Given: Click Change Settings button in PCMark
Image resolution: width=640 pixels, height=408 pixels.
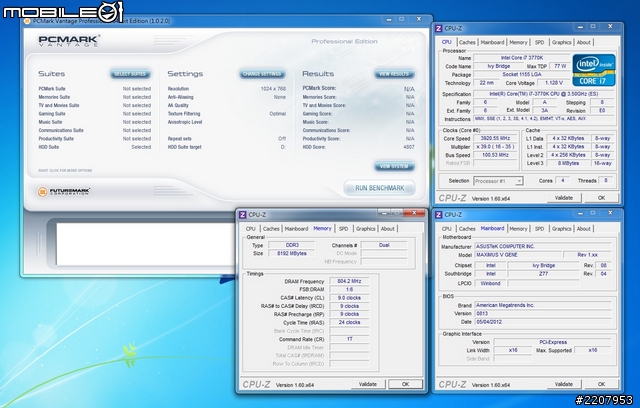Looking at the screenshot, I should click(262, 74).
